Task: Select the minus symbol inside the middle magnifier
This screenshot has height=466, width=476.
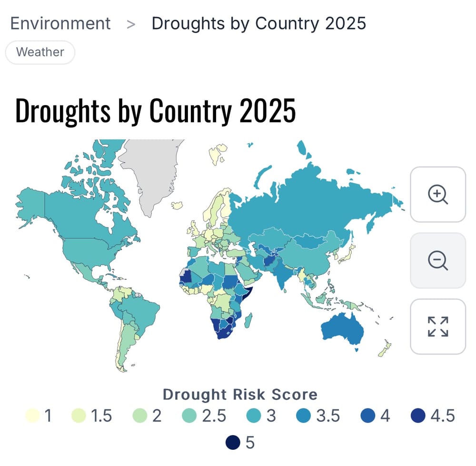Action: click(x=436, y=259)
